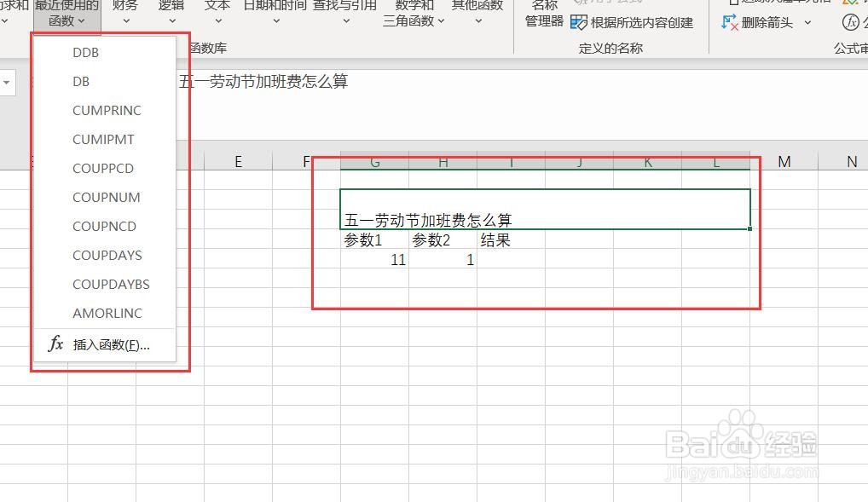Image resolution: width=868 pixels, height=502 pixels.
Task: Select the cell with value 1 under 参数2
Action: (443, 260)
